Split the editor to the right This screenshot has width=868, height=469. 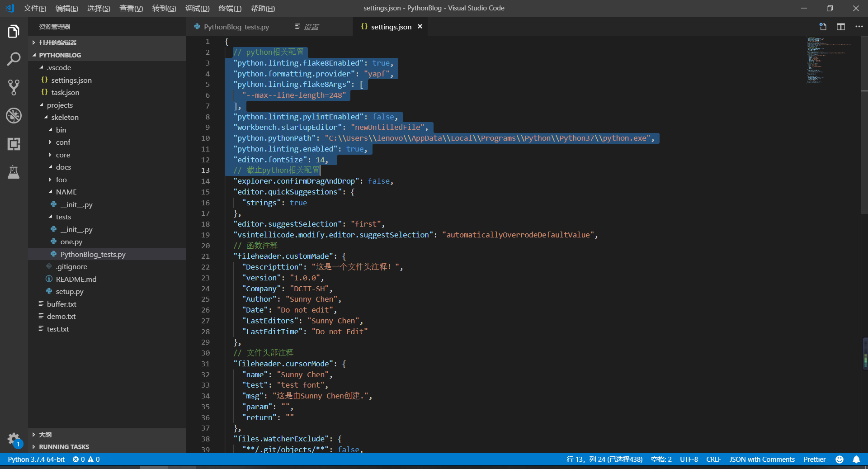pyautogui.click(x=841, y=27)
